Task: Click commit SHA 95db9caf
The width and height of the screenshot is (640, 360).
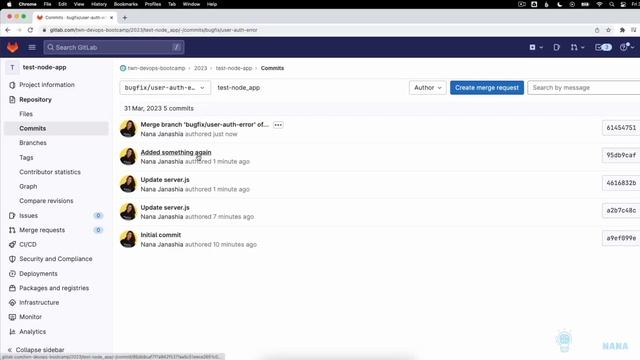Action: (x=621, y=156)
